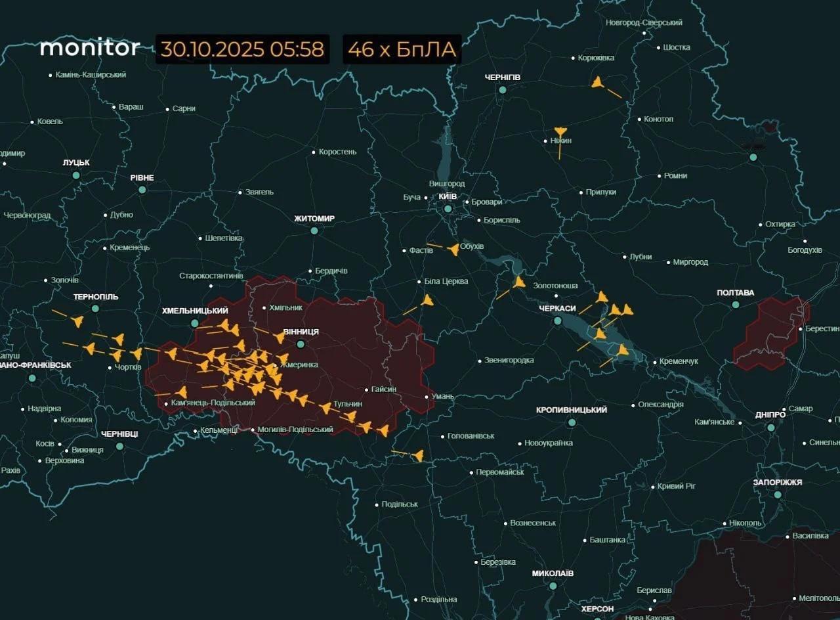Click the Звягель town label

(259, 192)
